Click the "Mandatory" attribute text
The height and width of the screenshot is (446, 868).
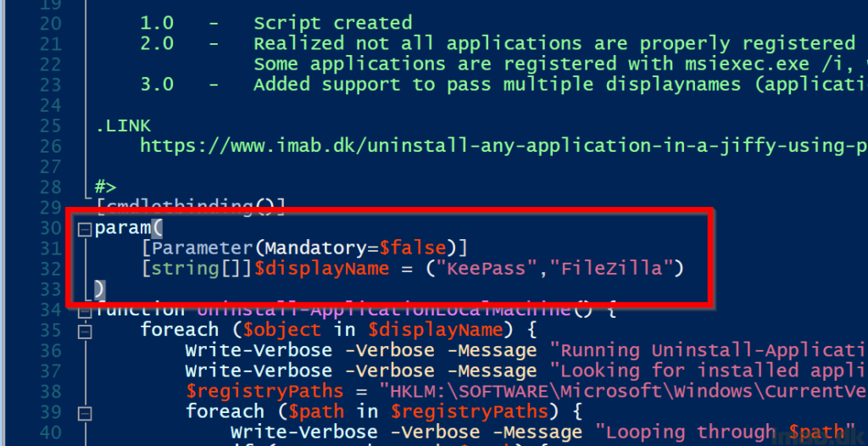(315, 248)
